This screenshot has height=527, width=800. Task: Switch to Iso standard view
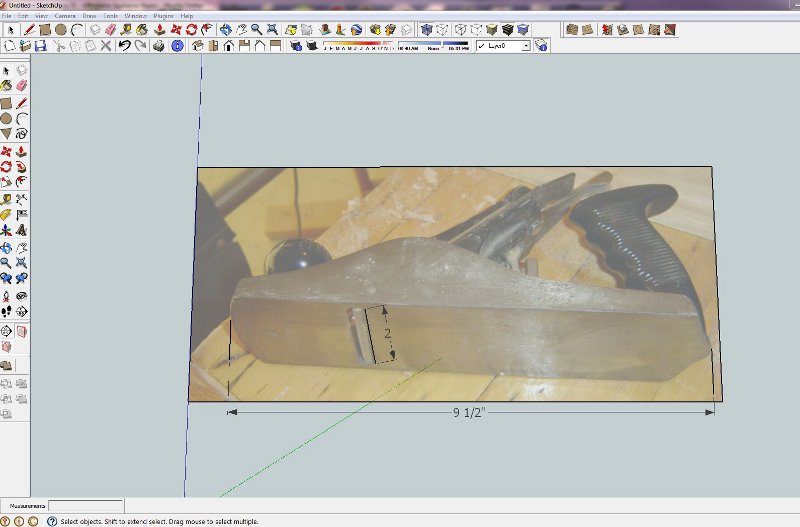(197, 46)
